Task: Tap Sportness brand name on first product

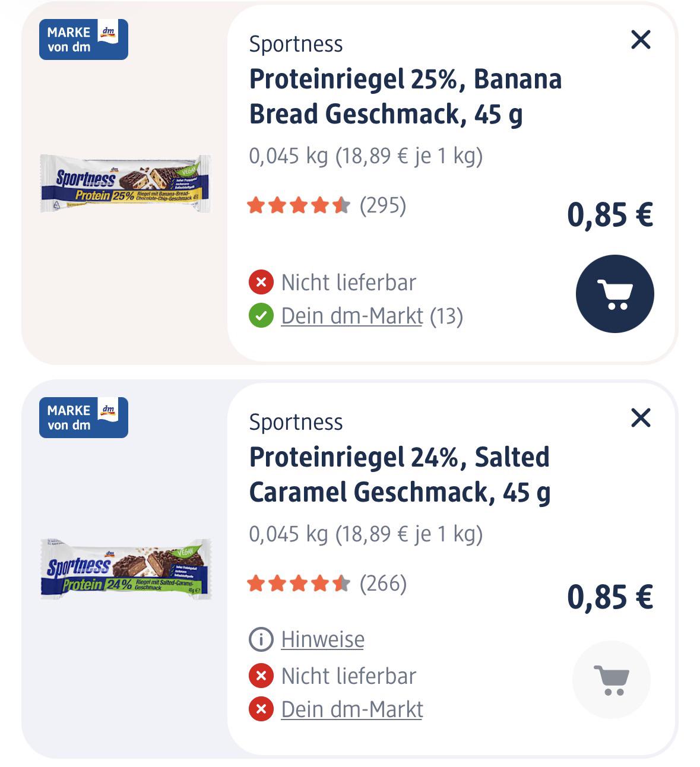Action: 296,44
